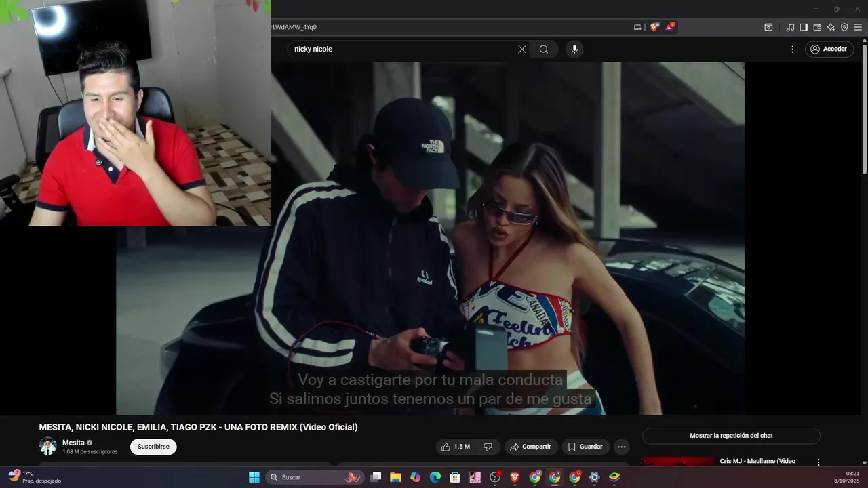Dislike the video thumbs-down button

coord(488,447)
